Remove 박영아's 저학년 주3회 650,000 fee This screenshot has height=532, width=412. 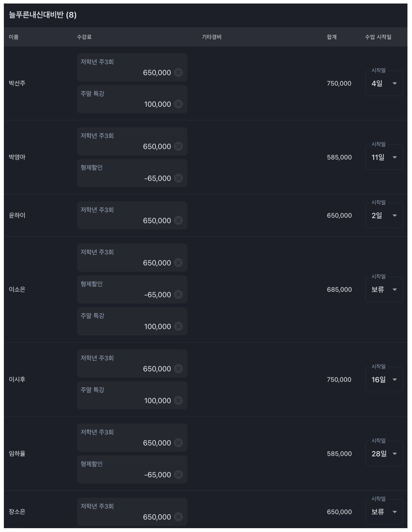178,146
